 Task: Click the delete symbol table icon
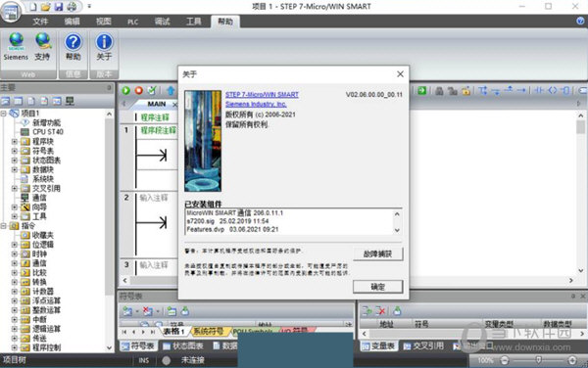point(147,311)
